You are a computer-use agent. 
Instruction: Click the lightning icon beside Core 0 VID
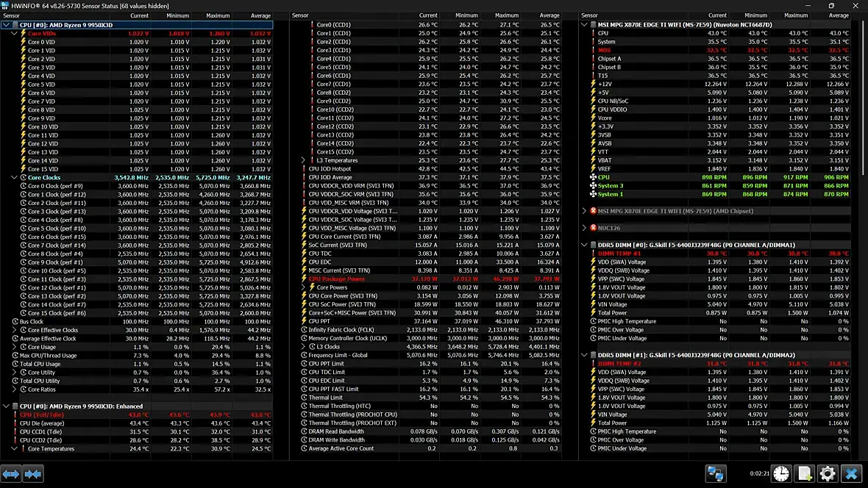(x=24, y=42)
